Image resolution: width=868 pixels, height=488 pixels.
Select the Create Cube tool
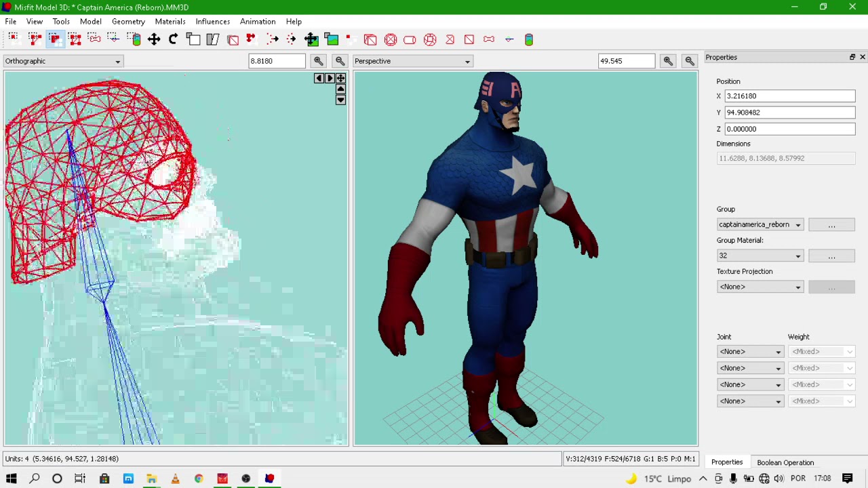coord(370,39)
